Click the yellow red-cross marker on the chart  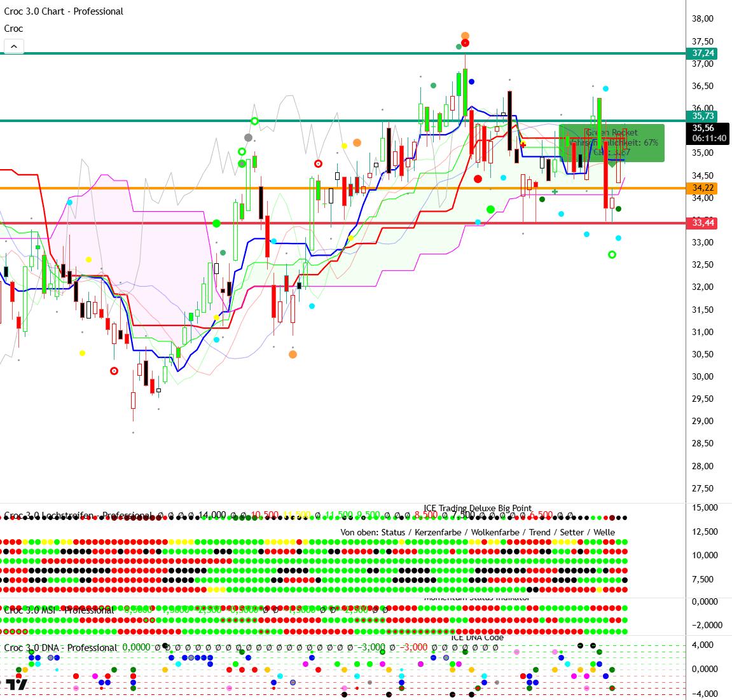pos(523,145)
